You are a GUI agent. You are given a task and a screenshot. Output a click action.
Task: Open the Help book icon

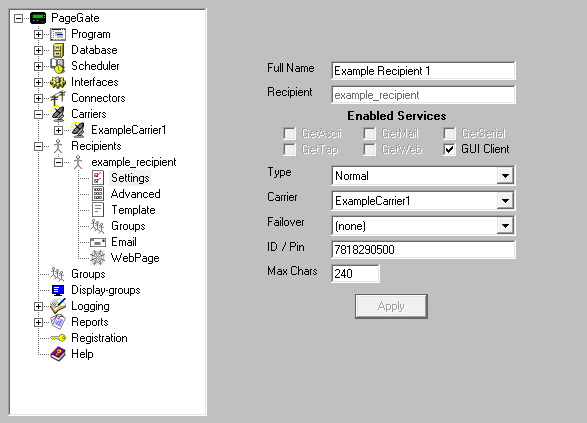click(x=58, y=354)
